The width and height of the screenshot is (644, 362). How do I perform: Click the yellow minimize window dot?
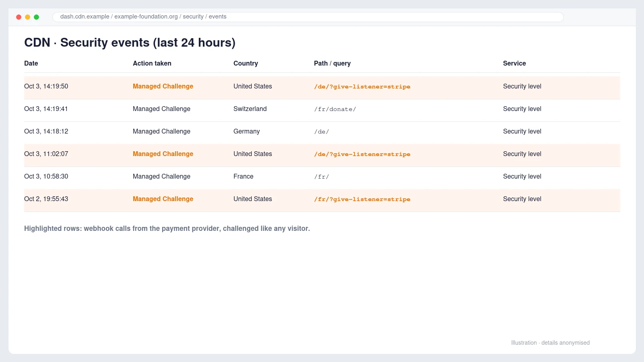coord(27,17)
